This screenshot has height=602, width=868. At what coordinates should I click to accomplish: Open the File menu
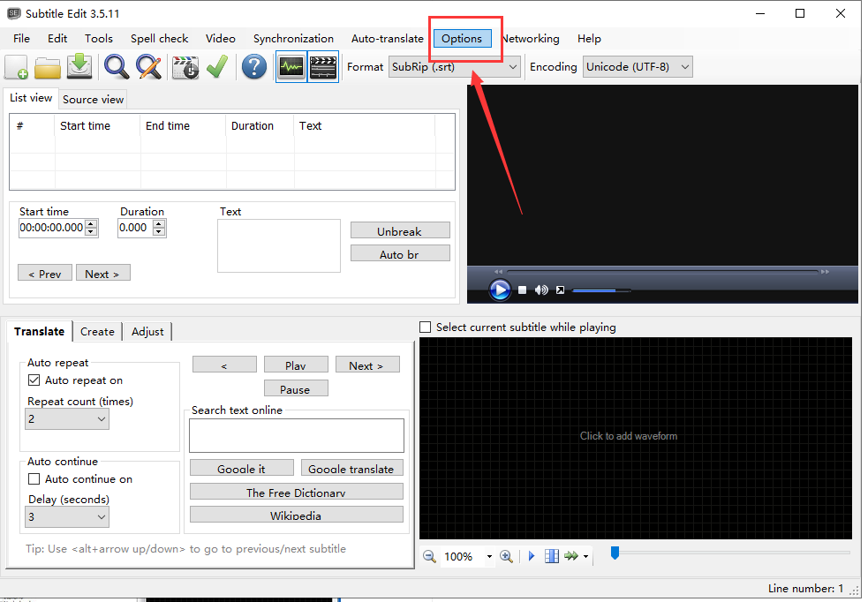coord(21,39)
